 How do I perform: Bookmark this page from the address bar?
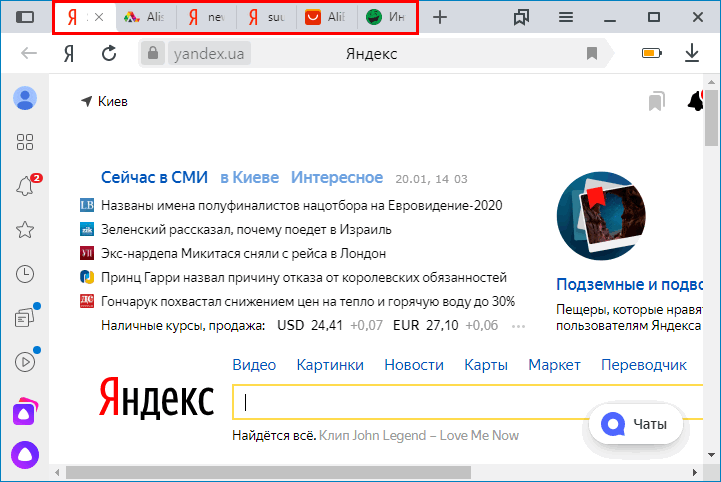click(592, 53)
